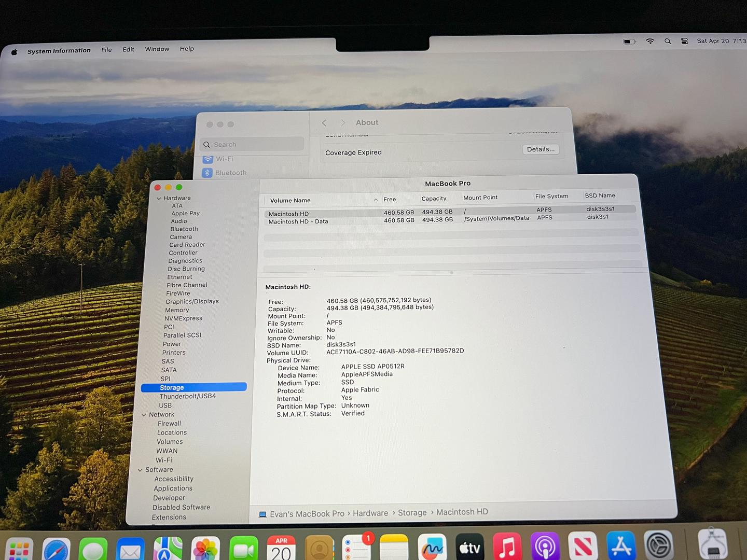Click the BSD Name column header
The height and width of the screenshot is (560, 747).
(x=600, y=195)
